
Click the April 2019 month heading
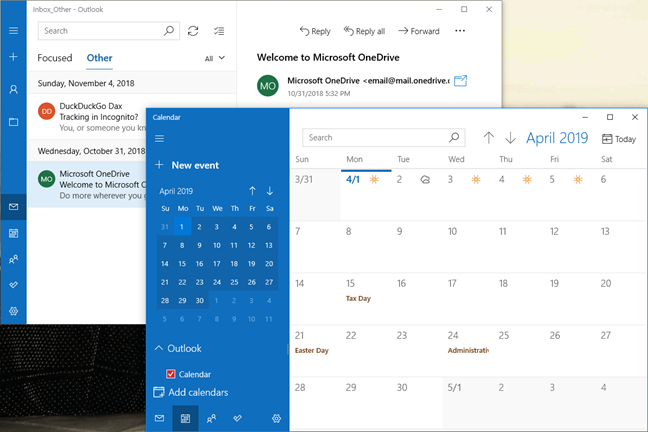(x=557, y=138)
